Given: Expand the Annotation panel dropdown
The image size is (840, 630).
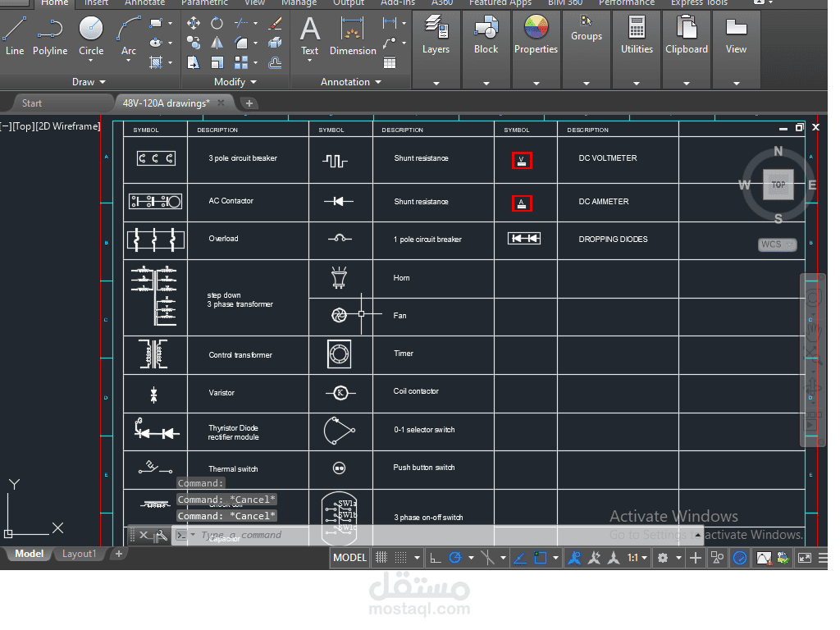Looking at the screenshot, I should (351, 82).
